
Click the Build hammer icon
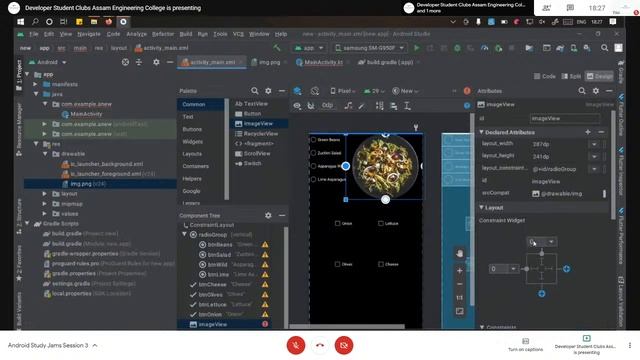pos(277,48)
